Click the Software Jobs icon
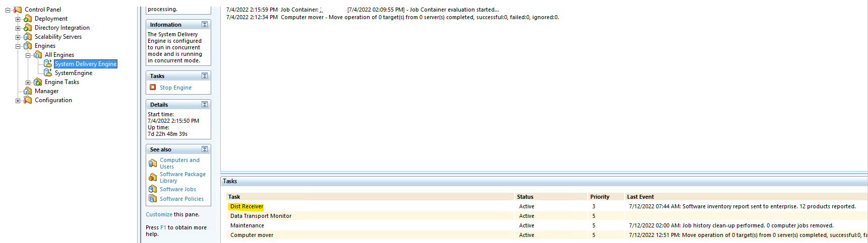 (153, 189)
